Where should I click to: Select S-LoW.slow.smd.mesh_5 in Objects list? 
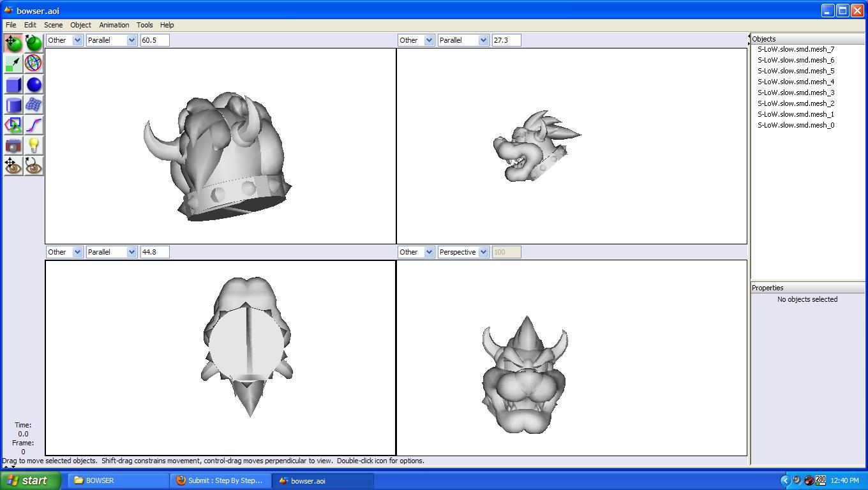click(x=796, y=71)
